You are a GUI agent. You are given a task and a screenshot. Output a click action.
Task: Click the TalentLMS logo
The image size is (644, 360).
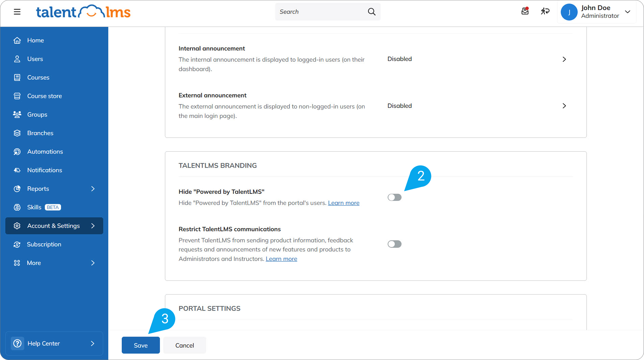coord(83,12)
